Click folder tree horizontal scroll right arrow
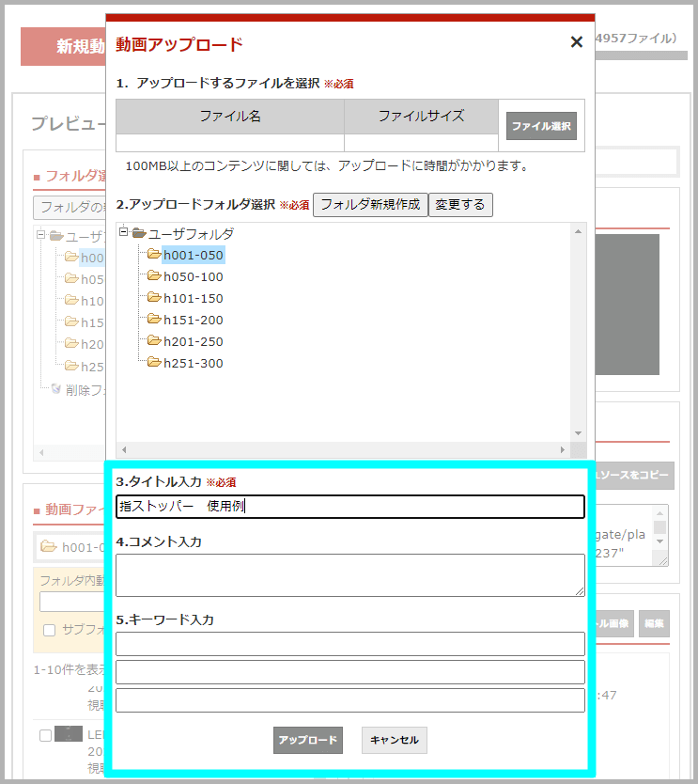 (563, 449)
